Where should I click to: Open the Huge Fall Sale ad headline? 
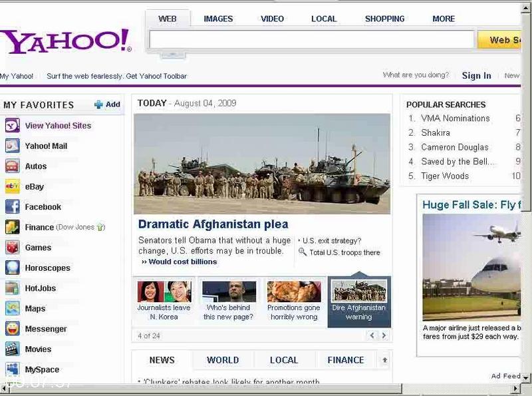pyautogui.click(x=471, y=205)
